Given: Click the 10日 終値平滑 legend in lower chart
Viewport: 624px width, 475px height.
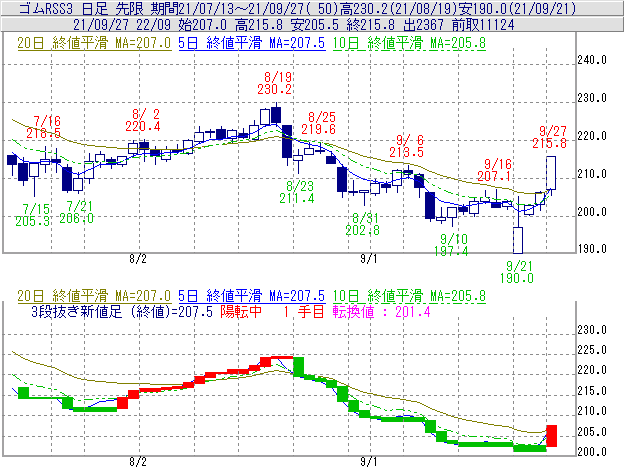Looking at the screenshot, I should [x=409, y=296].
